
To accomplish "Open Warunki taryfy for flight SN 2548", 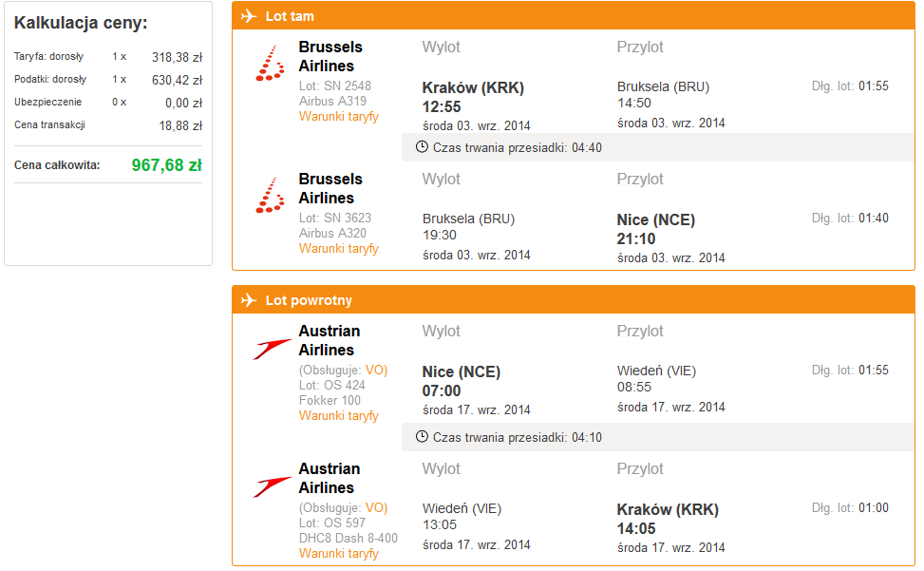I will click(339, 117).
